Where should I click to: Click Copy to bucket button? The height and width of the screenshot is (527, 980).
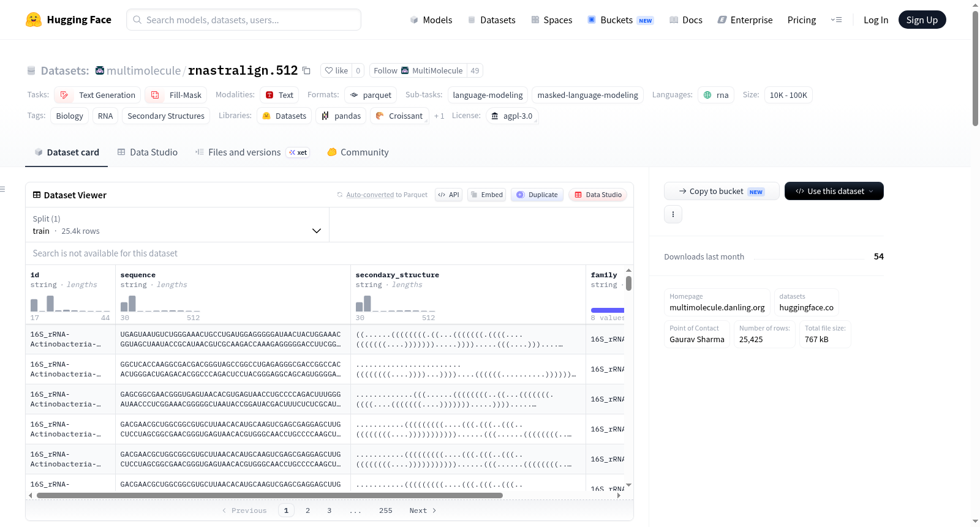(722, 191)
